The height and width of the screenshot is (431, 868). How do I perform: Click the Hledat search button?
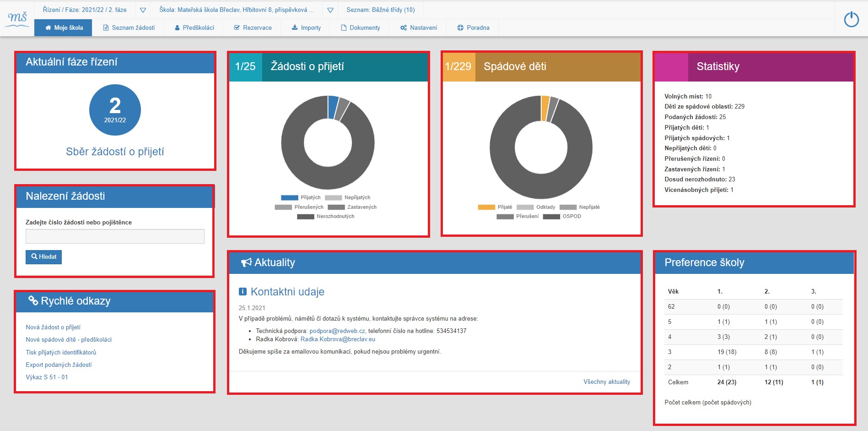(43, 257)
